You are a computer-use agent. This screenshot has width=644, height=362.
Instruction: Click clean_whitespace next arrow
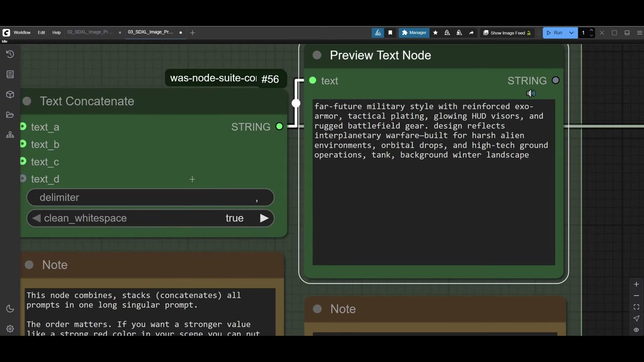pyautogui.click(x=264, y=218)
